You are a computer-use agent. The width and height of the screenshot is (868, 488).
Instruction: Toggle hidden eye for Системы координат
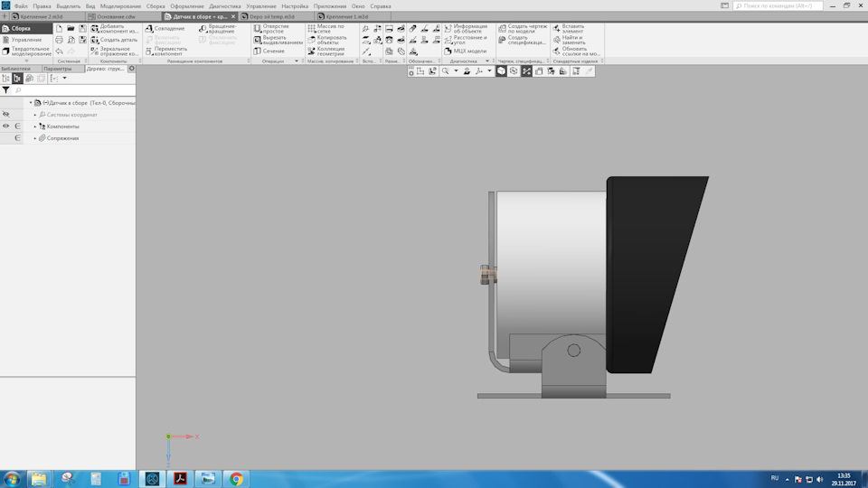coord(6,115)
